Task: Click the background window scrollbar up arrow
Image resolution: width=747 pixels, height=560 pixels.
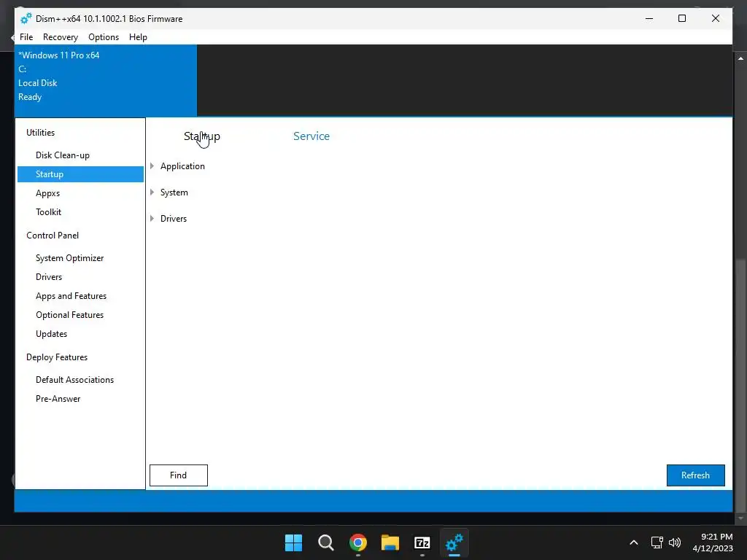Action: [740, 58]
